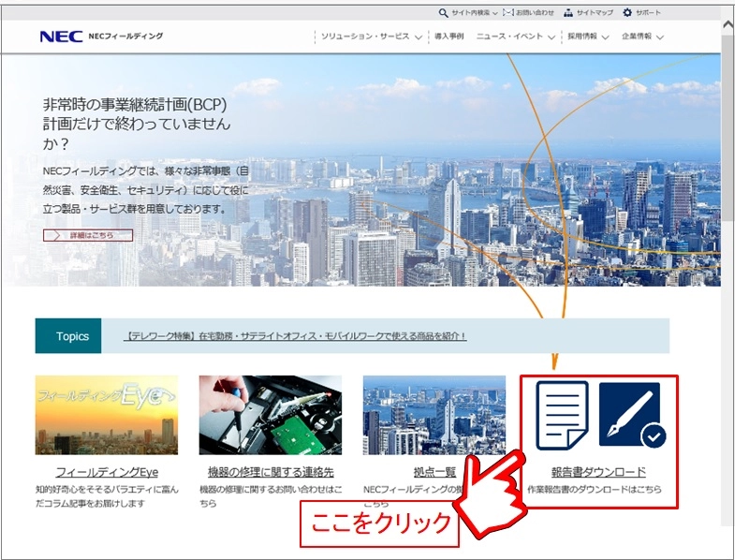Expand ニュース・イベント menu chevron
Screen dimensions: 735x560
(x=551, y=37)
